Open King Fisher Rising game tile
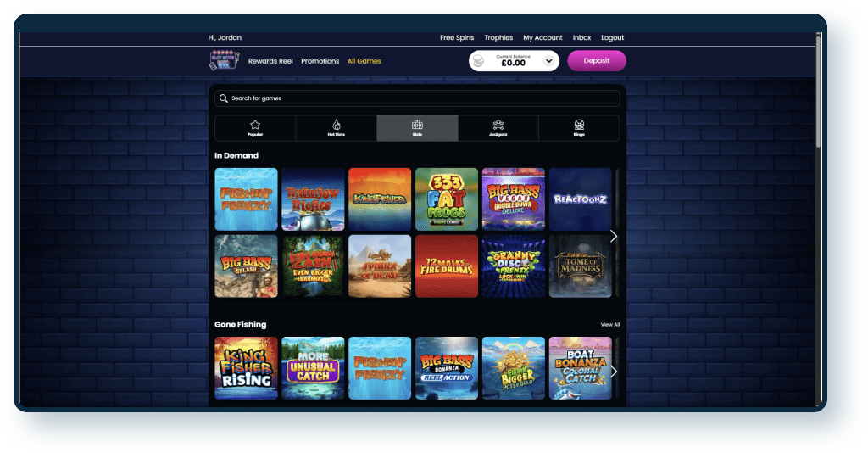This screenshot has height=453, width=868. point(247,368)
